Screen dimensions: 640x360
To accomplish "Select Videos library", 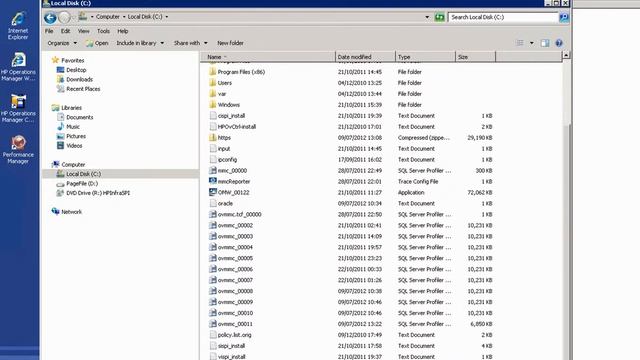I will pyautogui.click(x=74, y=145).
